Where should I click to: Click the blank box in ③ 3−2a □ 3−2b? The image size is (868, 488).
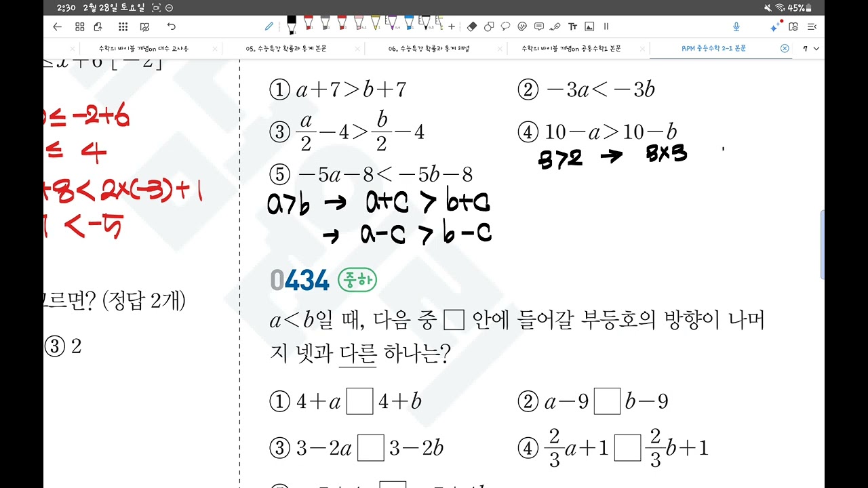[x=371, y=448]
